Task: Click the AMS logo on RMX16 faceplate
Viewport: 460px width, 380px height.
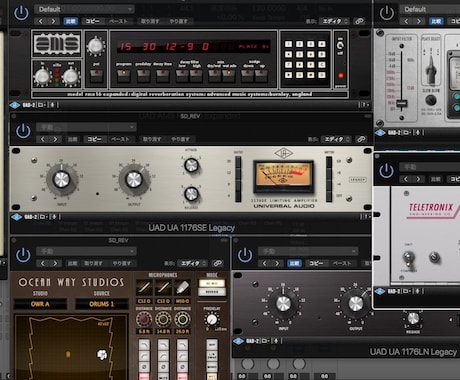Action: (x=57, y=44)
